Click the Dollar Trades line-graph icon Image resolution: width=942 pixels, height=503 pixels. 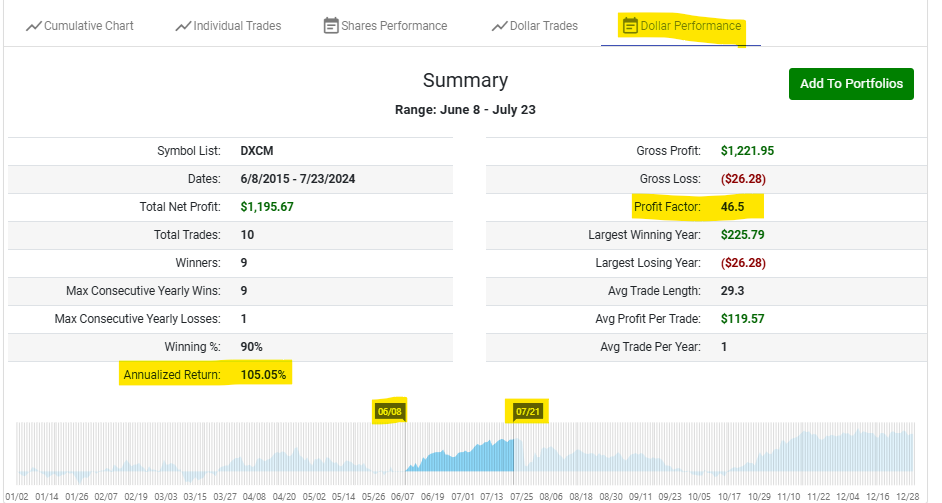[x=499, y=26]
